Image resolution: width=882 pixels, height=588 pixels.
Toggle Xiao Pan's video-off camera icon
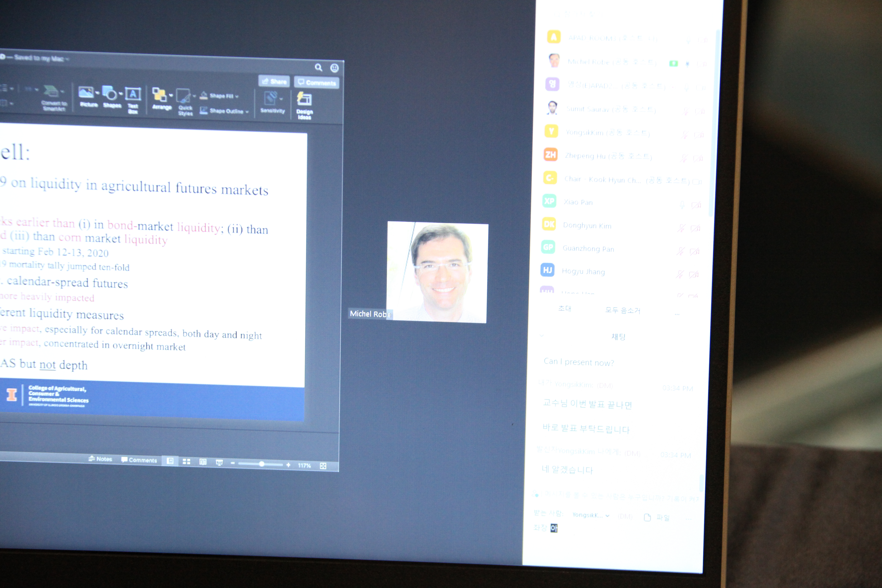pos(696,205)
